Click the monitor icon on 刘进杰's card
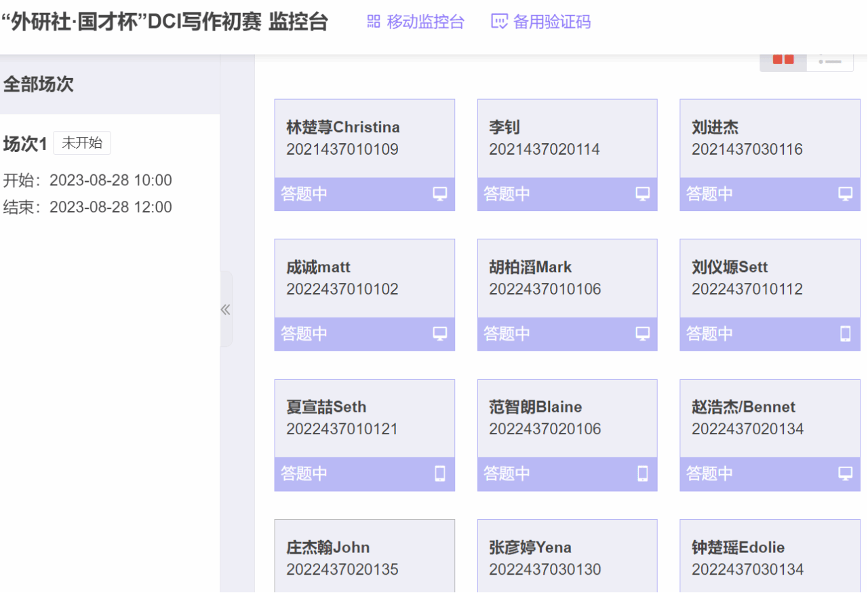Image resolution: width=868 pixels, height=593 pixels. tap(845, 194)
